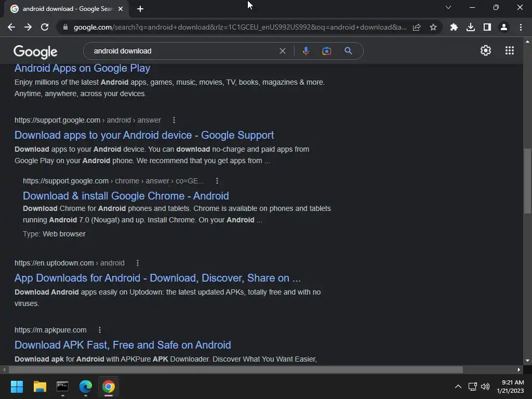Open the Windows Start menu
This screenshot has width=532, height=399.
(17, 387)
